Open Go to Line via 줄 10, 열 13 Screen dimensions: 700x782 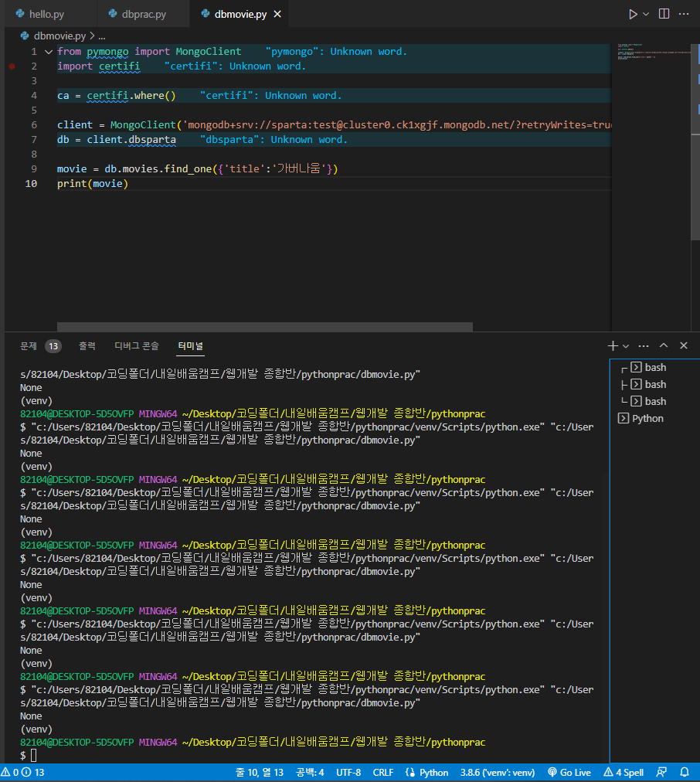click(x=260, y=773)
